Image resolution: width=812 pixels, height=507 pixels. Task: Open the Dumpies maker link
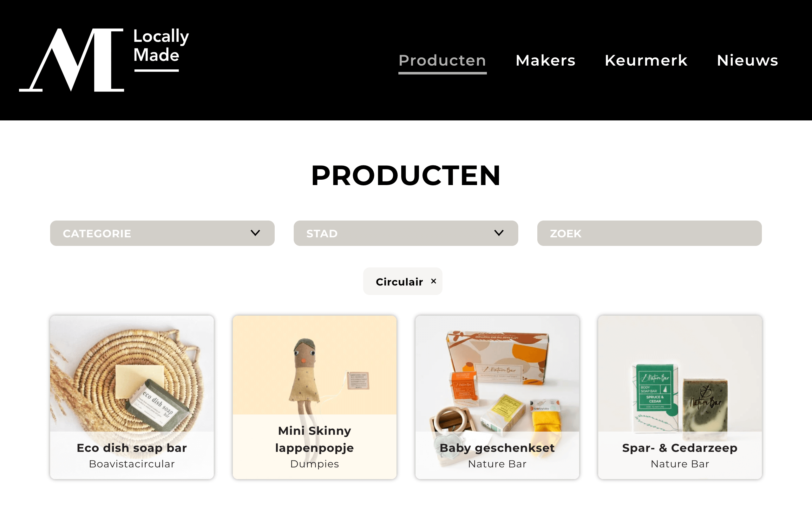[x=314, y=464]
